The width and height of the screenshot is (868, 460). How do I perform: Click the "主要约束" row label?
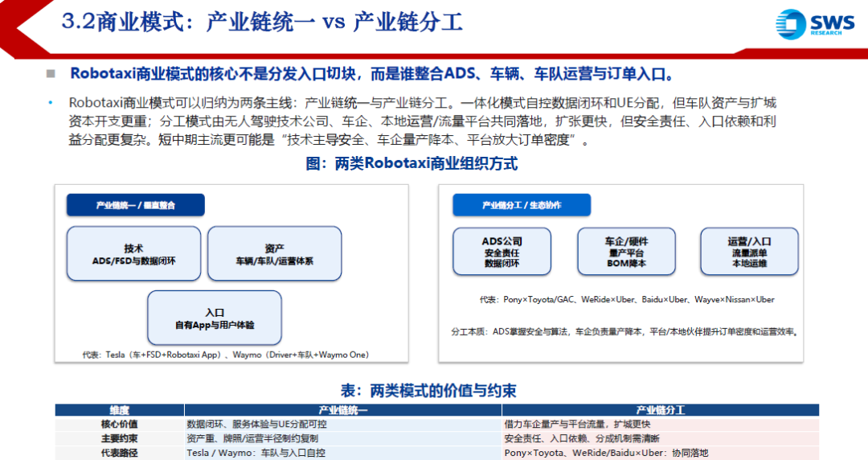pos(120,439)
